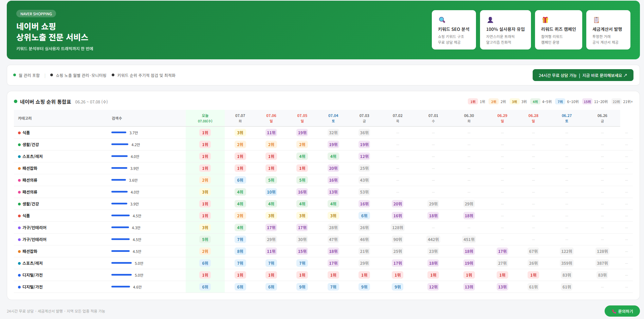Click the 네이버 쇼핑 순위 통합표 heading
644x319 pixels.
coord(45,102)
